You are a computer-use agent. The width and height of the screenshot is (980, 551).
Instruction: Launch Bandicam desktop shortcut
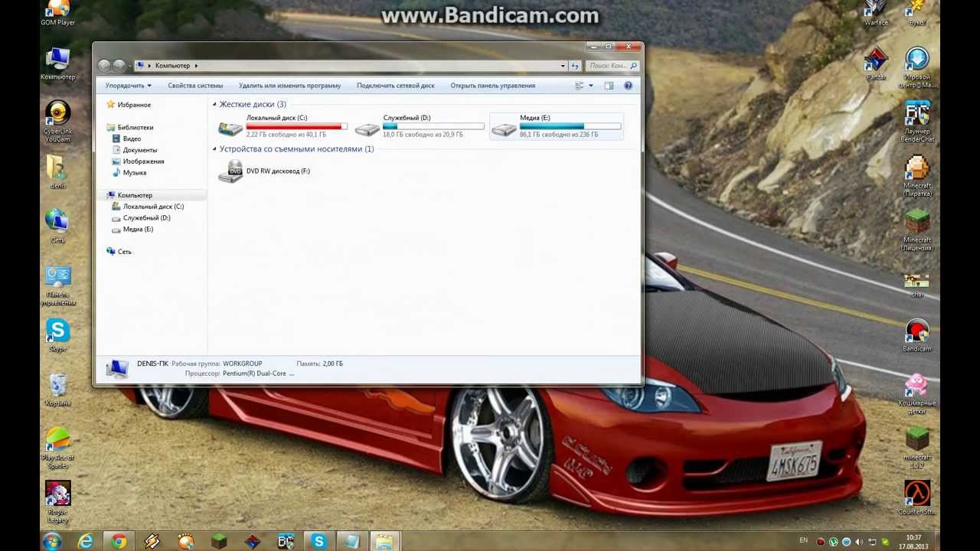[x=917, y=335]
